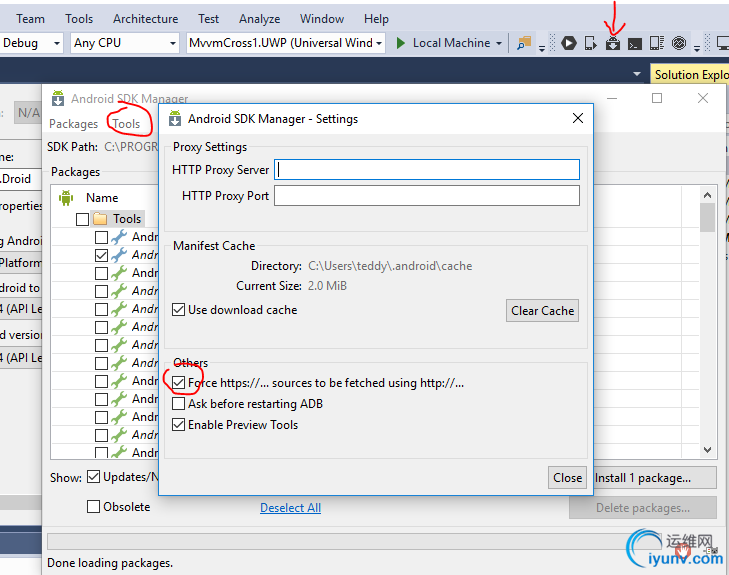
Task: Open Visual Studio Tools menu
Action: [79, 19]
